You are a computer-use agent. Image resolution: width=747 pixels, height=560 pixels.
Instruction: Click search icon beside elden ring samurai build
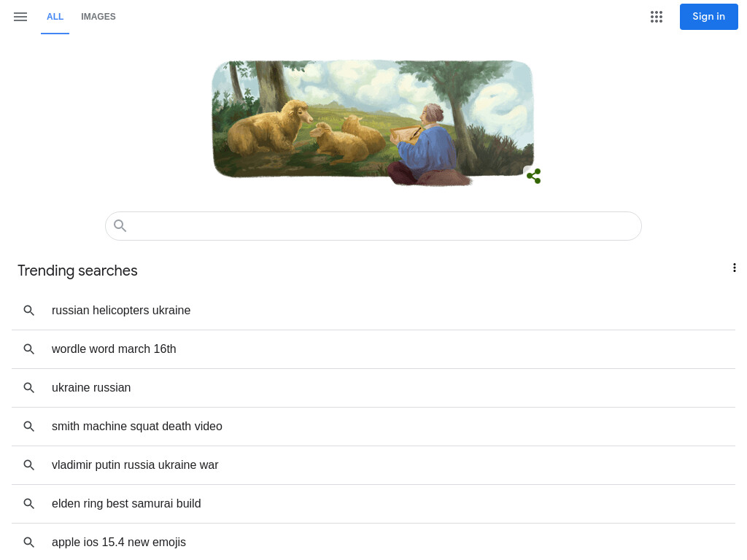(29, 503)
